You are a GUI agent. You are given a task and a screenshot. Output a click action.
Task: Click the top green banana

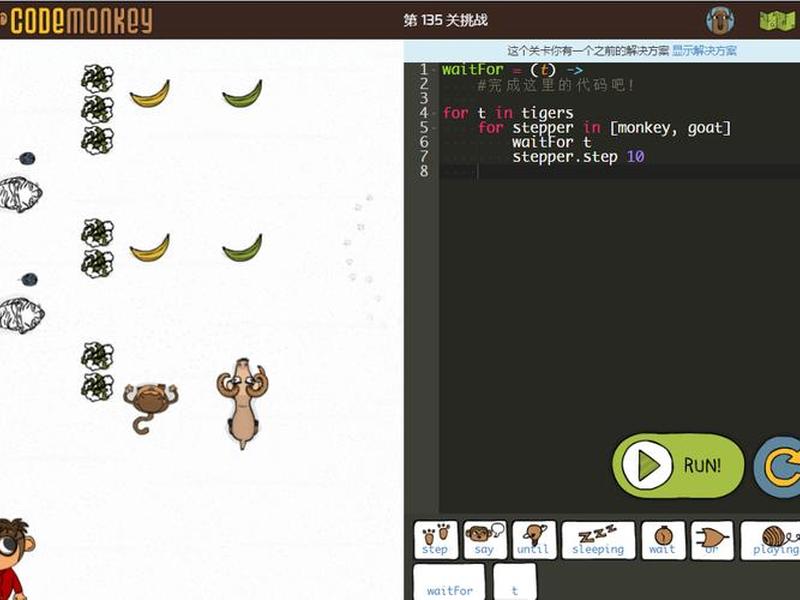[x=242, y=94]
